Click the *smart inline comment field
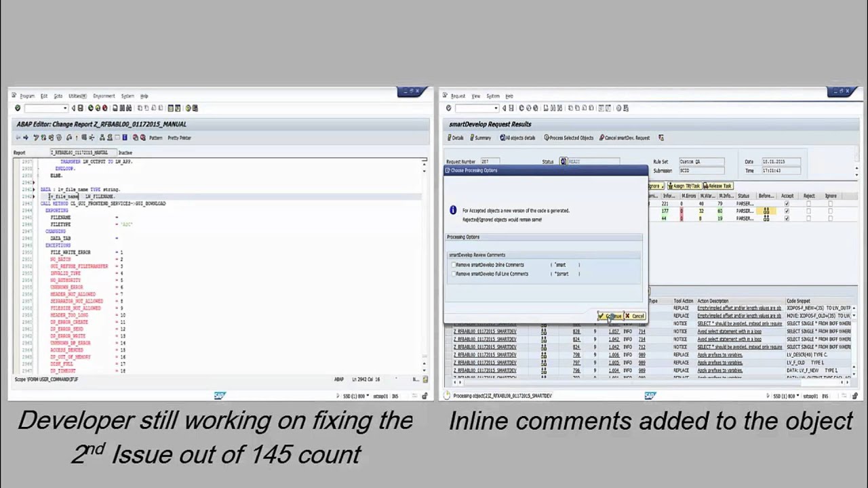This screenshot has width=868, height=488. pos(566,265)
